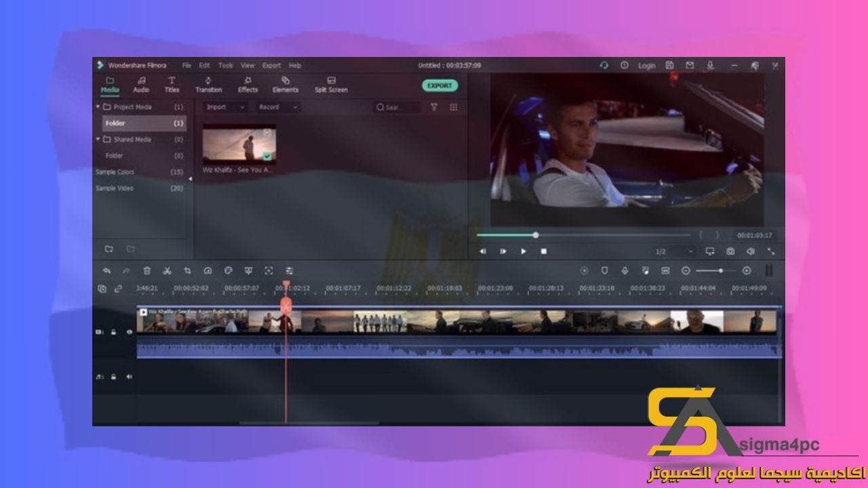Play the preview video
868x488 pixels.
[524, 251]
